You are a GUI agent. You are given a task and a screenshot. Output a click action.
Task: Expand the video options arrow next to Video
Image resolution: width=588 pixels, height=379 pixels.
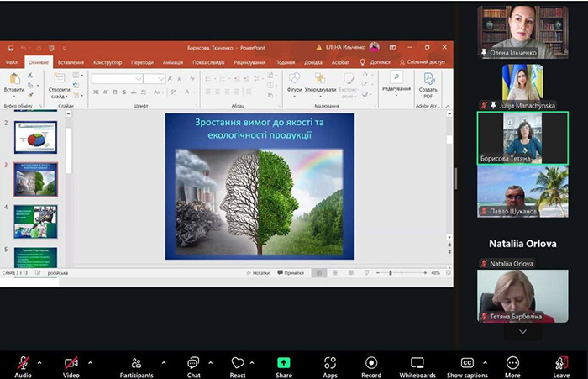pos(90,362)
